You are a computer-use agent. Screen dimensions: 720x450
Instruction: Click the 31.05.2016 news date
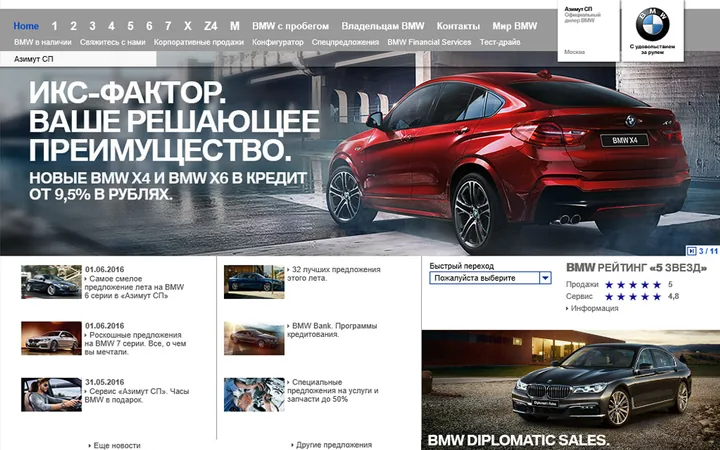coord(104,382)
